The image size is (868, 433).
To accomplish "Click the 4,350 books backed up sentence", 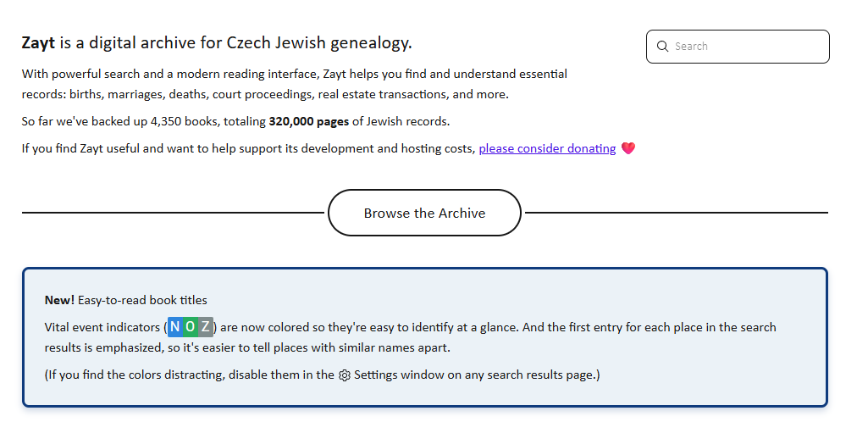I will [x=235, y=121].
